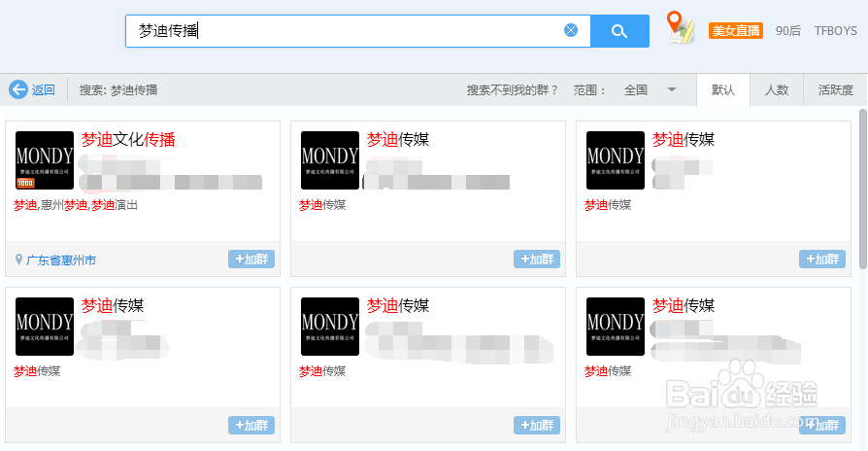The height and width of the screenshot is (451, 868).
Task: Click the location pin beside 广东省惠州市
Action: (x=18, y=260)
